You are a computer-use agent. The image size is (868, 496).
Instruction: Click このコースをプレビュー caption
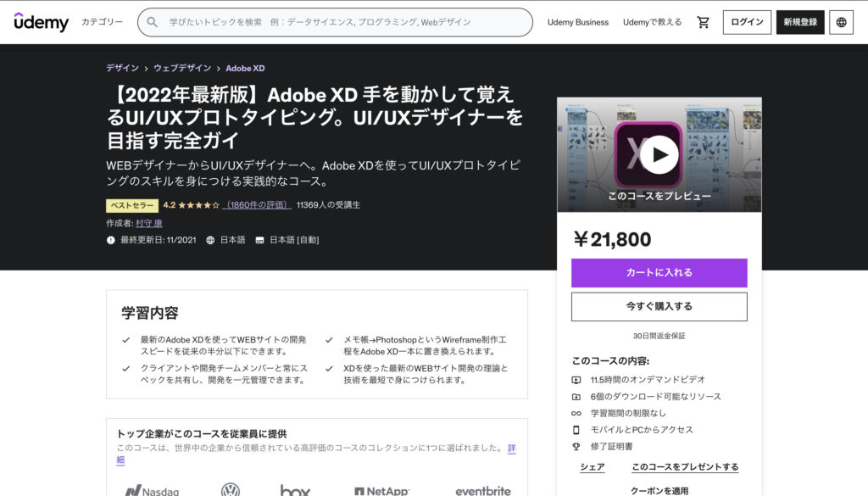(x=659, y=196)
